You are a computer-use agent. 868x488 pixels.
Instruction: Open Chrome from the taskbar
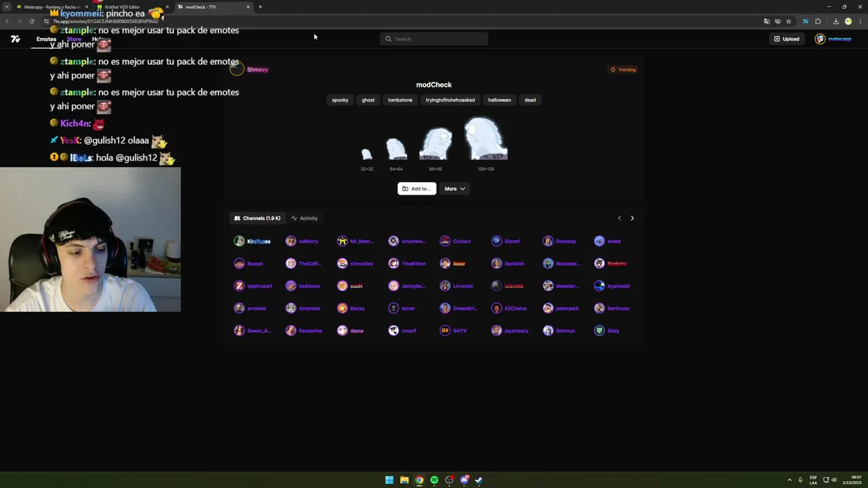click(x=419, y=480)
